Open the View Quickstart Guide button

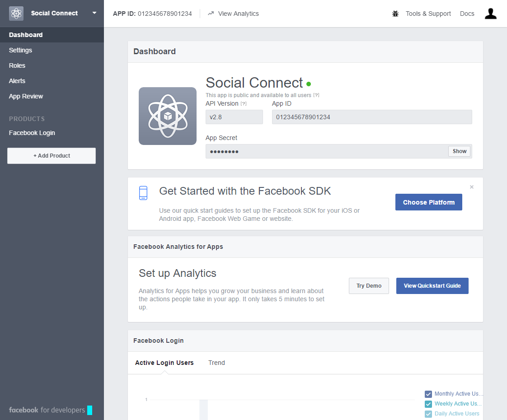(x=432, y=286)
